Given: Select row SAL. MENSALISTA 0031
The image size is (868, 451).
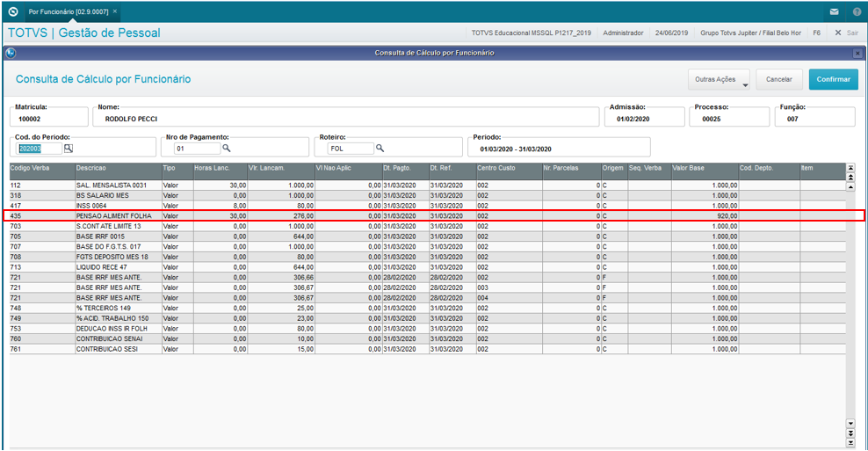Looking at the screenshot, I should coord(427,185).
